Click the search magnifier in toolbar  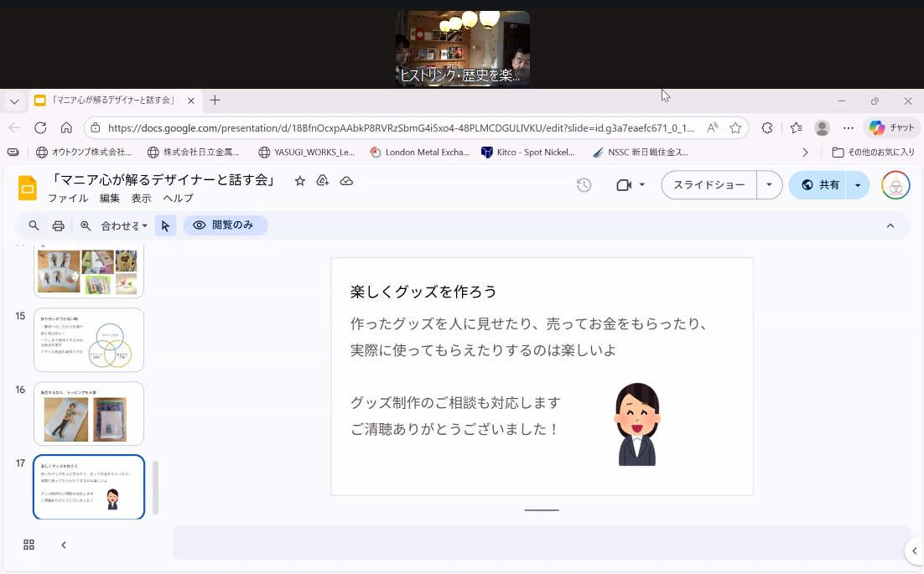34,225
